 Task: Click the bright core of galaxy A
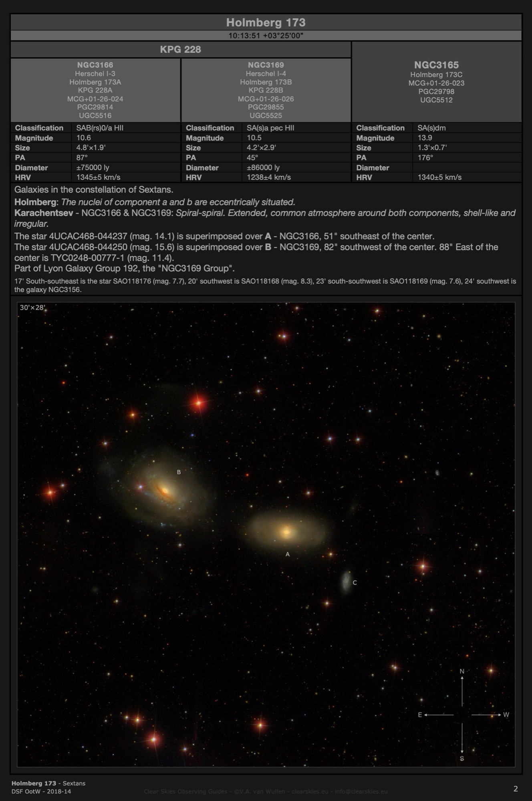[286, 532]
